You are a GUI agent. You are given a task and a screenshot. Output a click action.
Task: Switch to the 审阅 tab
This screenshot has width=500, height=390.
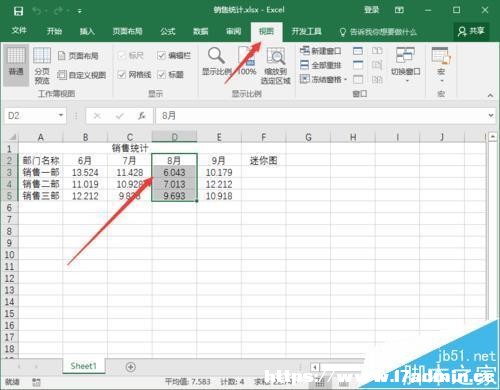point(233,31)
